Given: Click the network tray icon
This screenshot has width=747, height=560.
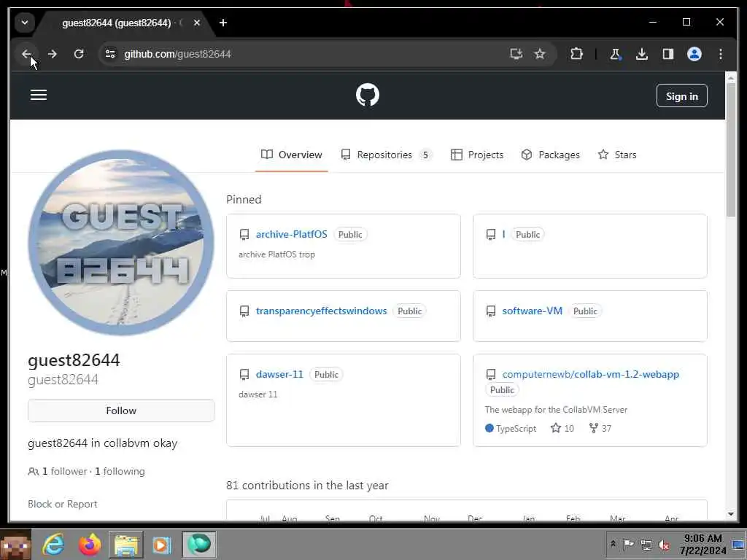Looking at the screenshot, I should 646,544.
